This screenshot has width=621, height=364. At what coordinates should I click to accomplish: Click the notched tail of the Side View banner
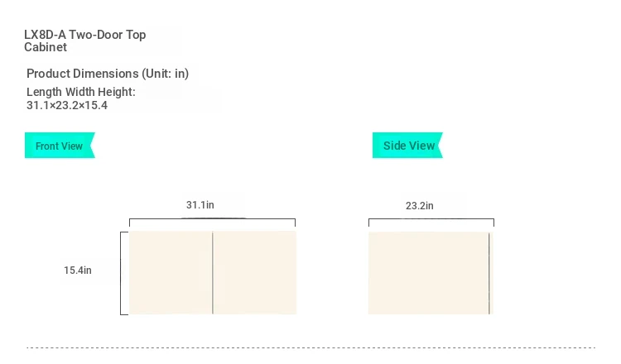click(440, 146)
